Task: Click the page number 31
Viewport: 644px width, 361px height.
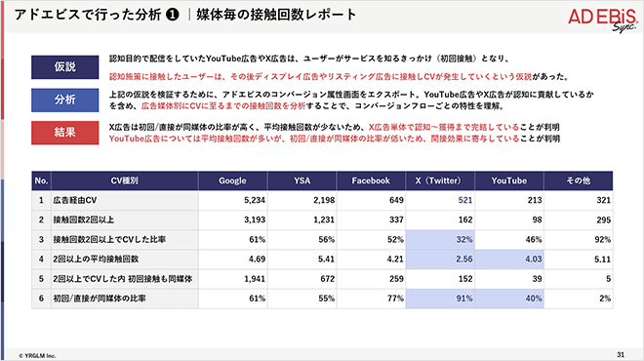Action: (x=621, y=354)
